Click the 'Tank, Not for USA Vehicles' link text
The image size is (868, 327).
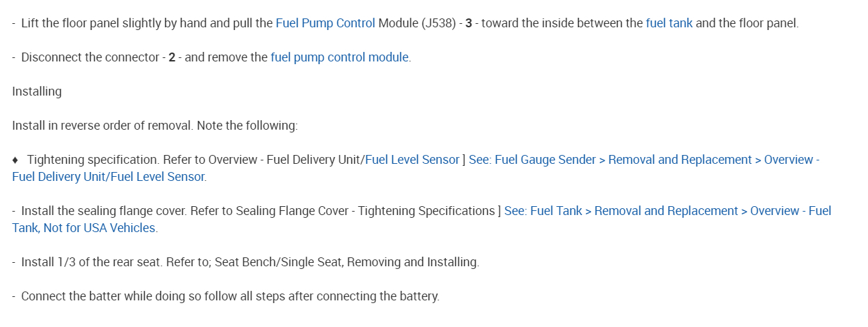[x=84, y=228]
